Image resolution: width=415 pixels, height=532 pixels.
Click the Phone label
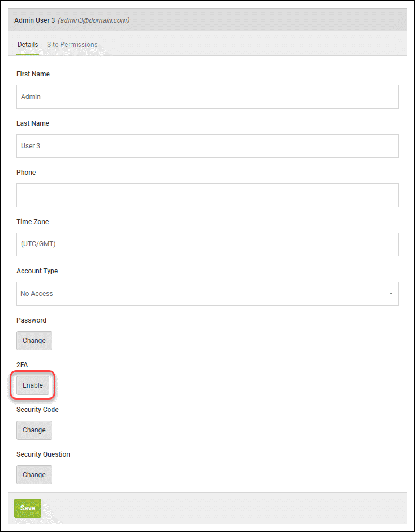pyautogui.click(x=26, y=173)
